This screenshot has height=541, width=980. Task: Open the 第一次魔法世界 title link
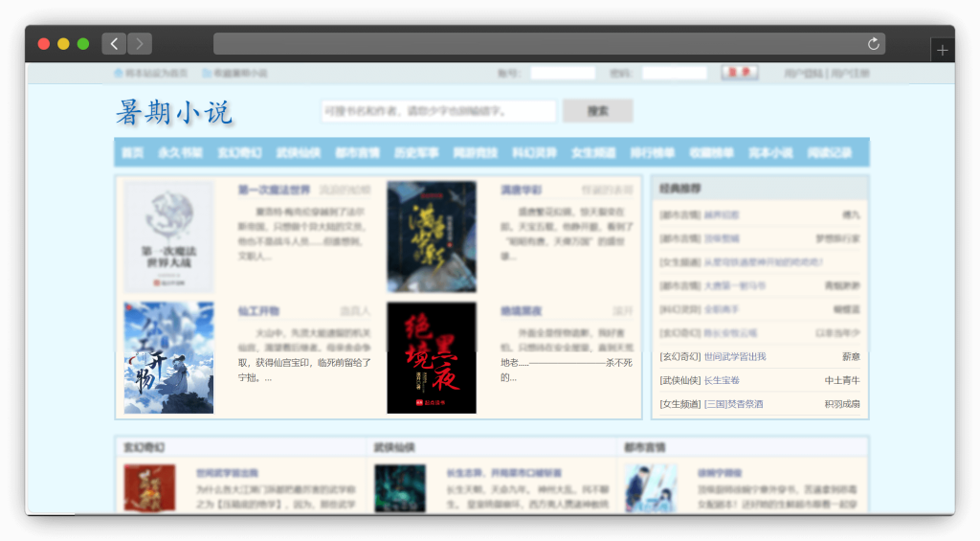click(x=274, y=190)
